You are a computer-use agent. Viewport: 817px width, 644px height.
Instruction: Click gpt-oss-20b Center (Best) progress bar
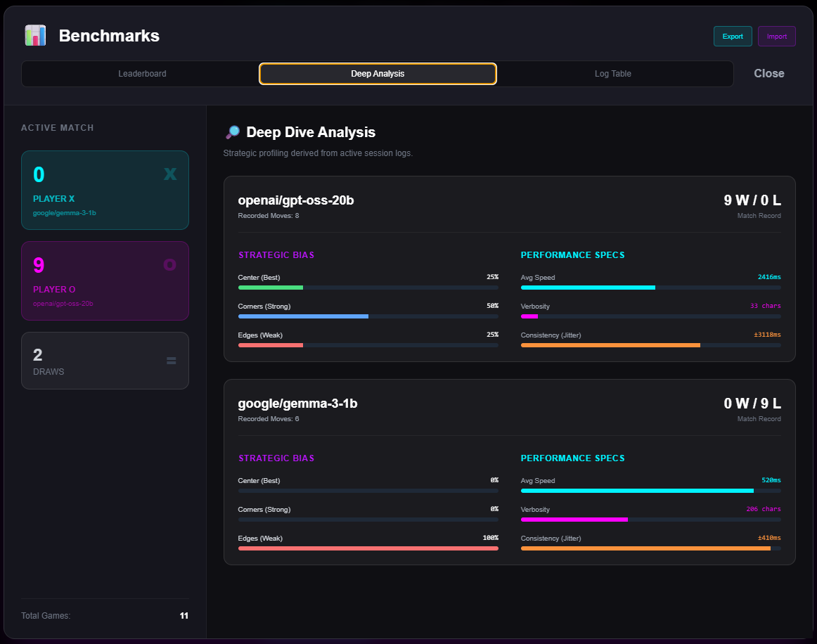pyautogui.click(x=368, y=288)
